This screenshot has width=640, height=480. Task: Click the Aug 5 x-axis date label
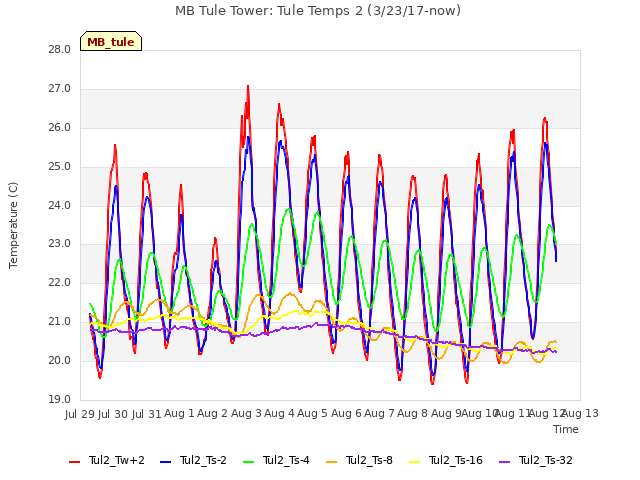tap(312, 413)
